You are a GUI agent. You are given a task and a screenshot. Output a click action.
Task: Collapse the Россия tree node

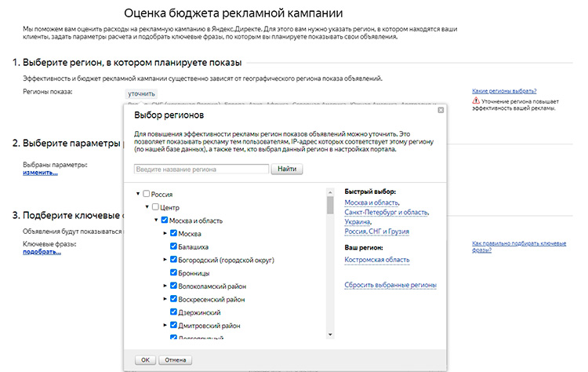[x=138, y=194]
